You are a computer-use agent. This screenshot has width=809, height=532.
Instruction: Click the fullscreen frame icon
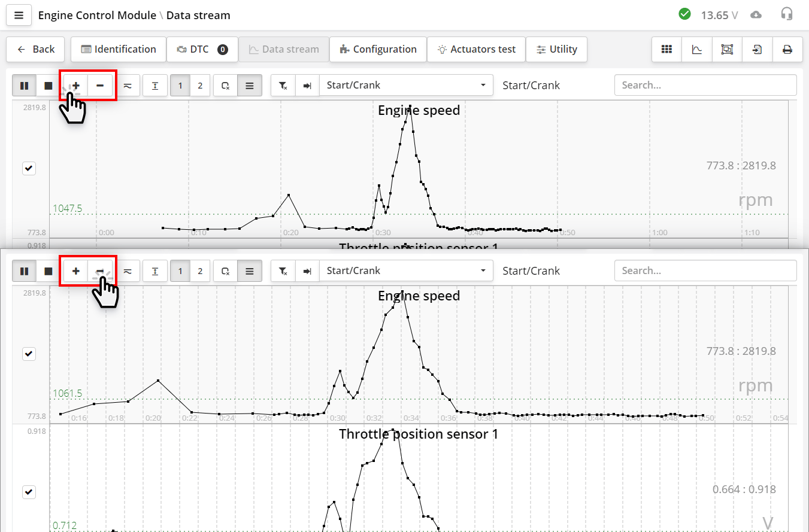pyautogui.click(x=727, y=50)
